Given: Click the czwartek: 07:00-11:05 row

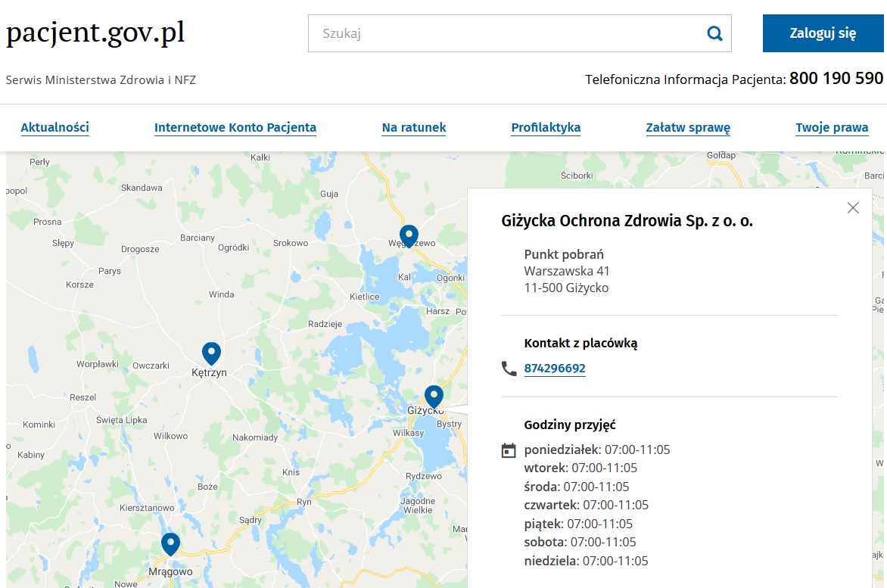Looking at the screenshot, I should point(586,505).
